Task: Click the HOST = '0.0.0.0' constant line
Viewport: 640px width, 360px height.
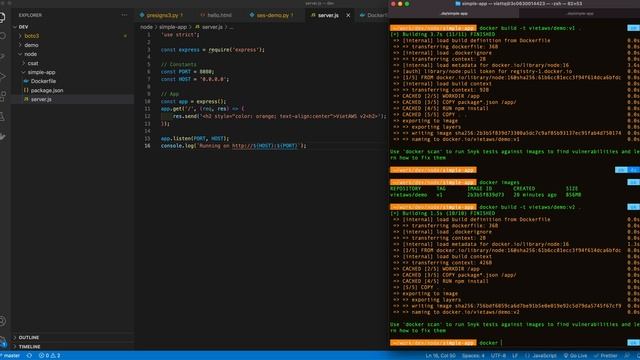Action: [195, 79]
